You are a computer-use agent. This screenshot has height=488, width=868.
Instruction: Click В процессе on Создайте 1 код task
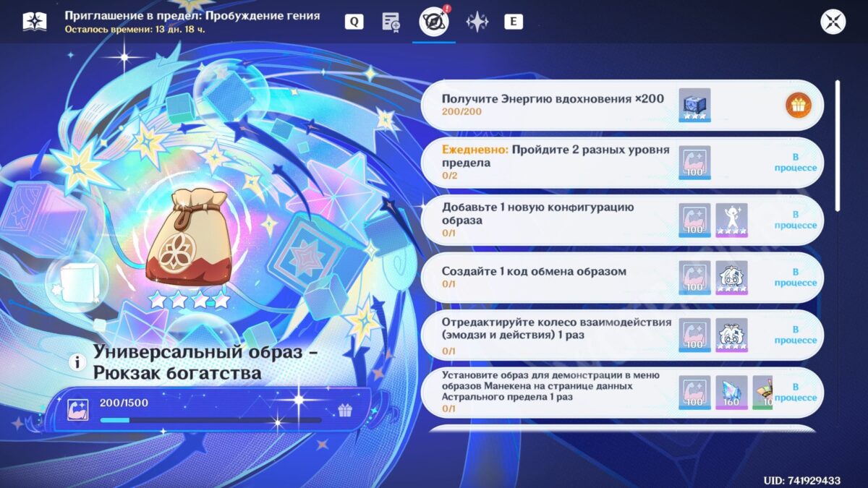point(795,278)
